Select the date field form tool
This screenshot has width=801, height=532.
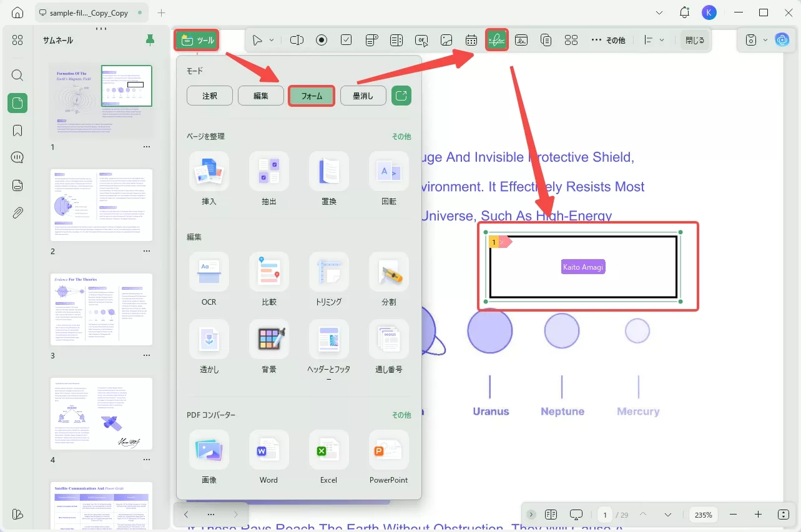pos(471,40)
